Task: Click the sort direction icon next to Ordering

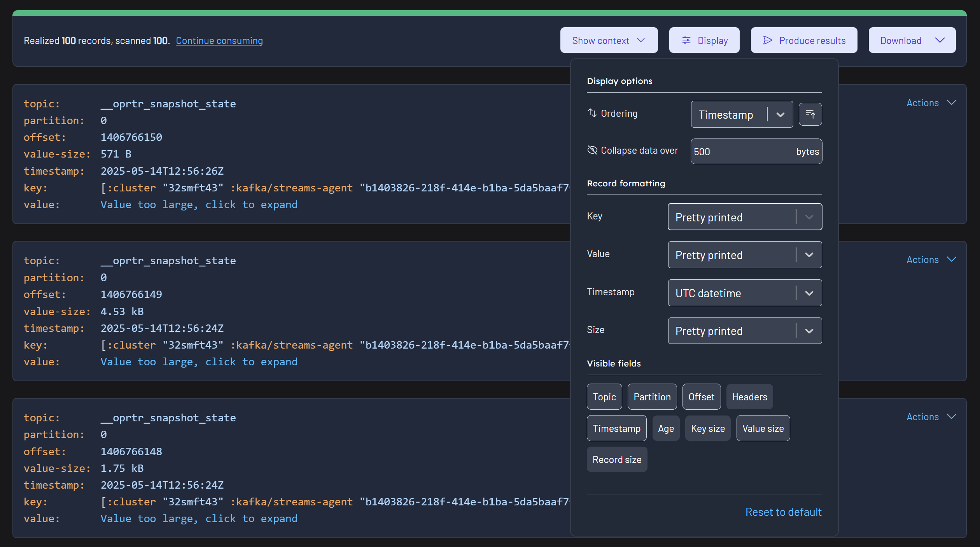Action: tap(810, 114)
